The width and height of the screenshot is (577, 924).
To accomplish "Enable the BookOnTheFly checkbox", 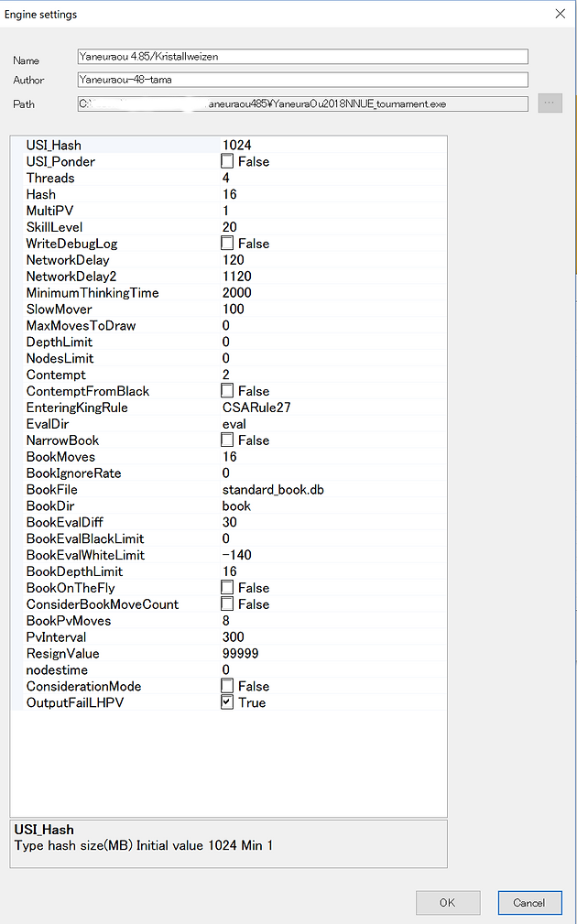I will [x=227, y=588].
